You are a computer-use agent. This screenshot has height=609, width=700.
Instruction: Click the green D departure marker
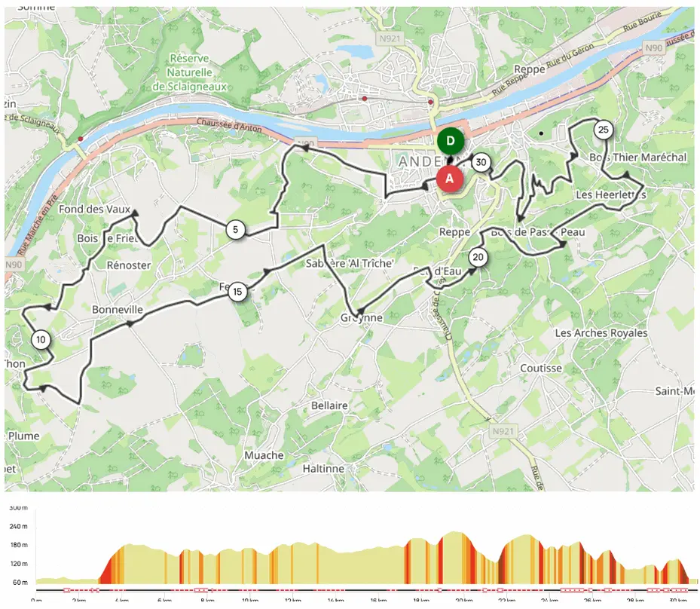(450, 141)
